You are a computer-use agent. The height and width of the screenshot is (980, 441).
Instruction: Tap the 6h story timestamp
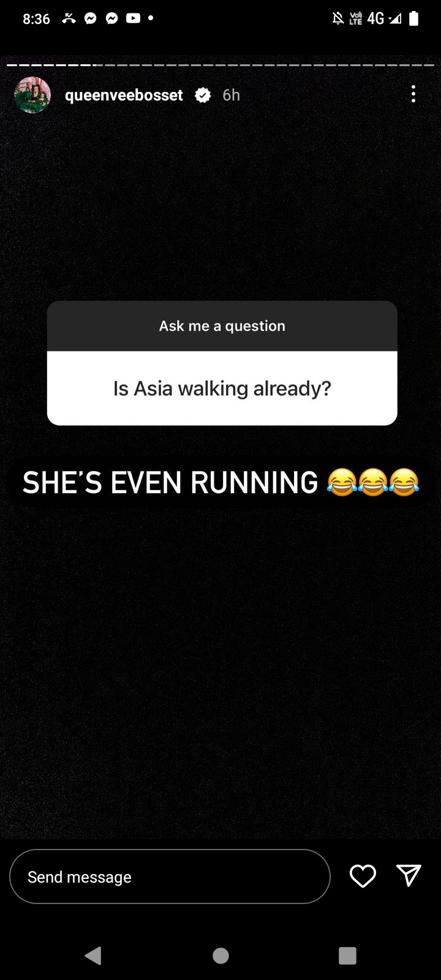click(231, 95)
